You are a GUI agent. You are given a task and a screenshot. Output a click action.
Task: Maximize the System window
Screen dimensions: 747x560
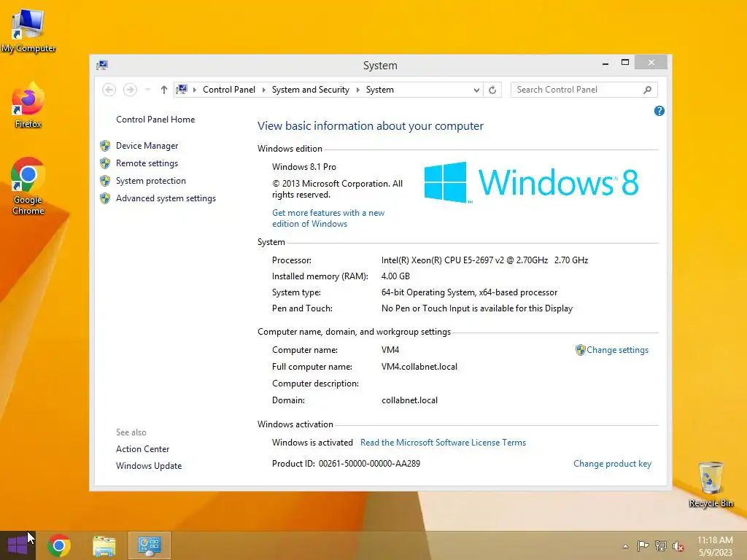pyautogui.click(x=625, y=63)
